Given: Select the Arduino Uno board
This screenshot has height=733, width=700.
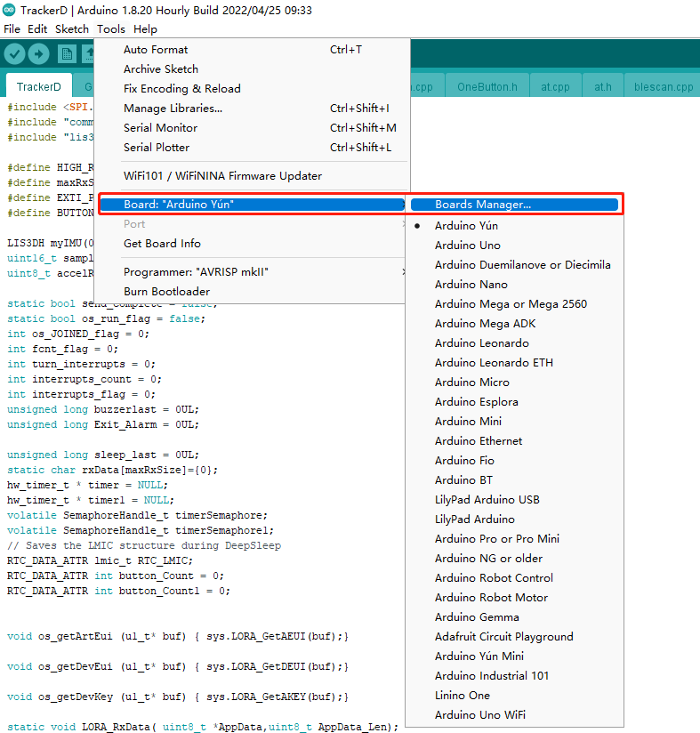Looking at the screenshot, I should click(514, 246).
